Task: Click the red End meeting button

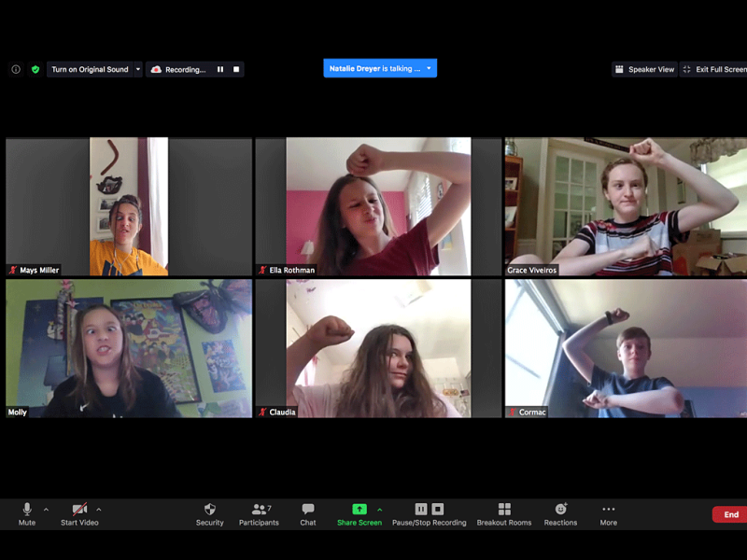Action: [x=730, y=514]
